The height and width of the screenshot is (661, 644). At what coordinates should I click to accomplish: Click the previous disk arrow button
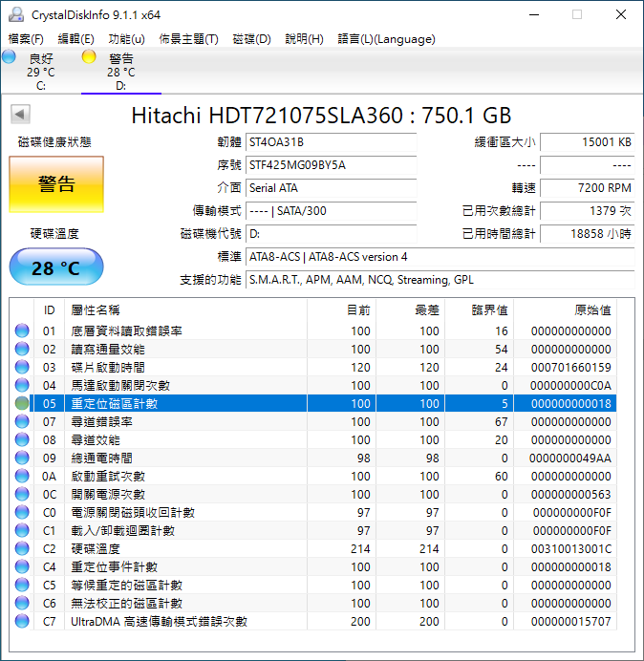[20, 115]
